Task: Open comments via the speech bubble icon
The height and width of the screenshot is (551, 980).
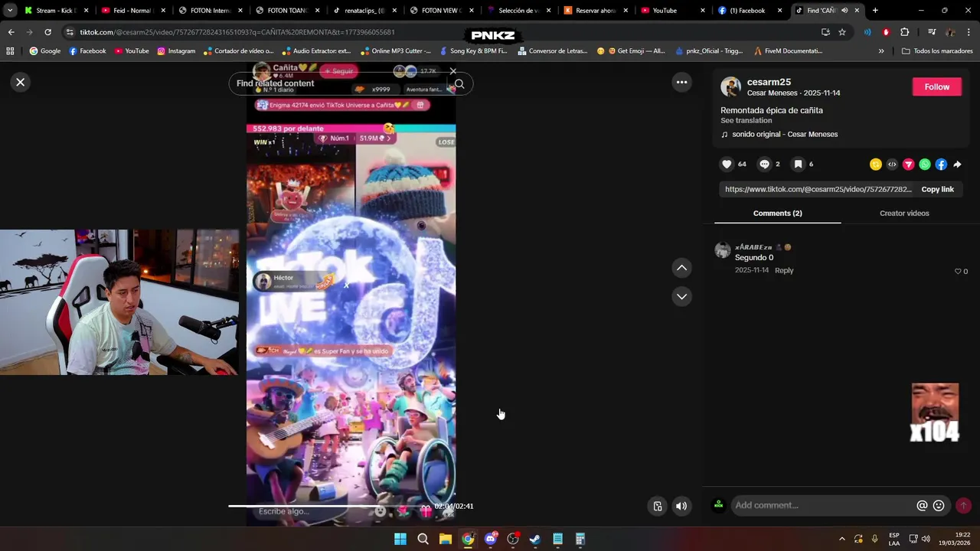Action: click(764, 164)
